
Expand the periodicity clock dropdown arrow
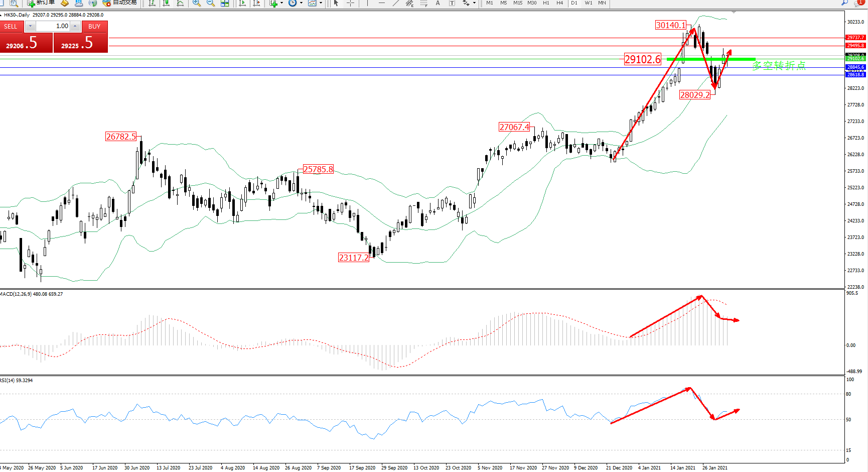point(301,3)
